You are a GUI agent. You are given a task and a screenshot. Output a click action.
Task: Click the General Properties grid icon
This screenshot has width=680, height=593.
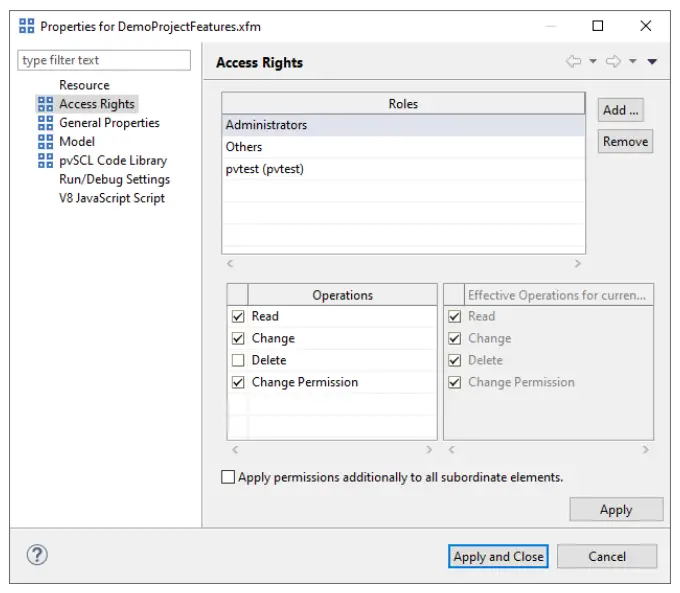pos(45,123)
